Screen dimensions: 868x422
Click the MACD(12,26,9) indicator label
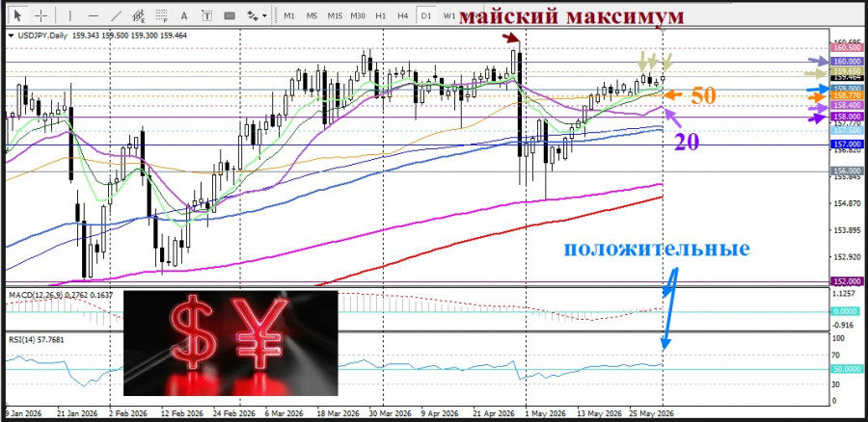click(x=36, y=296)
